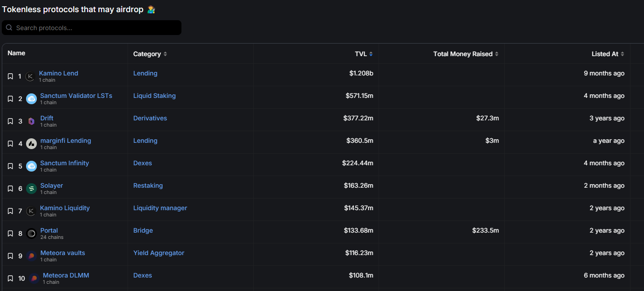Click the marginfi Lending logo icon

(31, 144)
